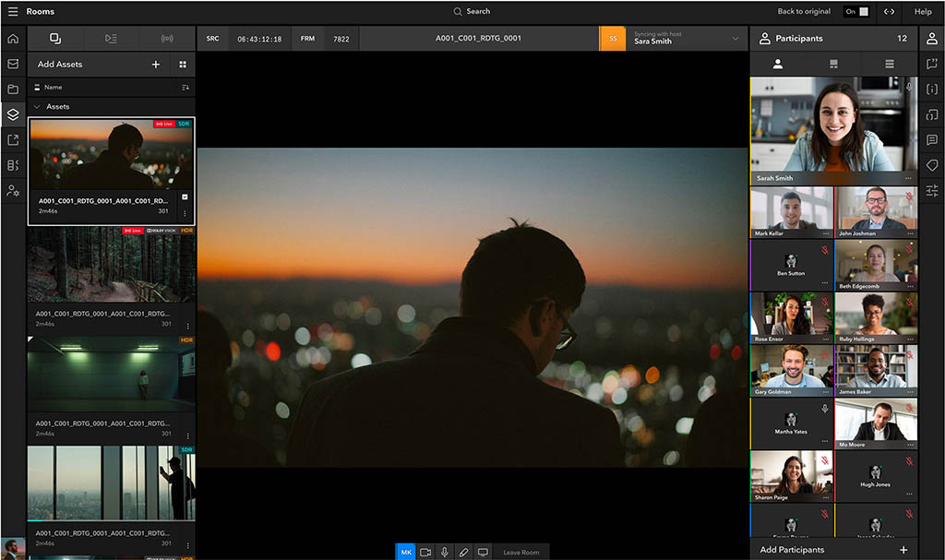Switch participants to list view tab
Screen dimensions: 945x560
pyautogui.click(x=890, y=65)
